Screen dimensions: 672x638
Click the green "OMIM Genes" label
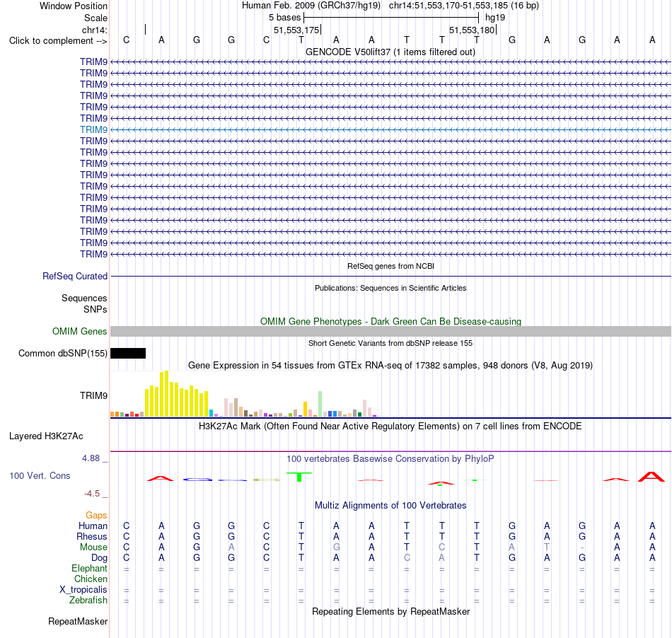click(80, 331)
